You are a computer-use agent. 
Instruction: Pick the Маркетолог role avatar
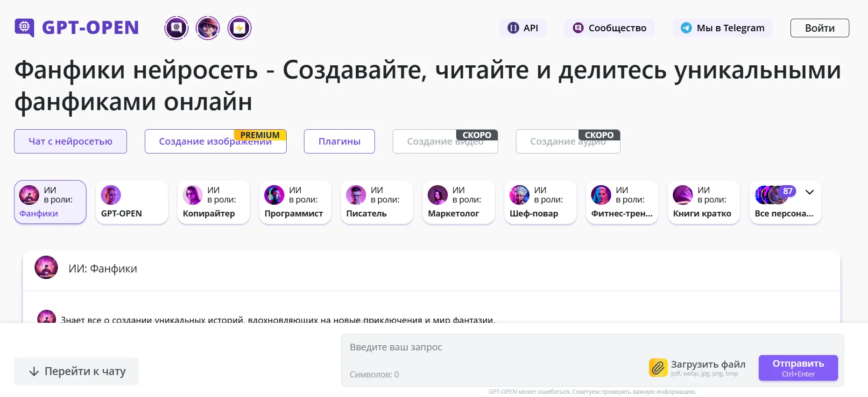pyautogui.click(x=438, y=195)
